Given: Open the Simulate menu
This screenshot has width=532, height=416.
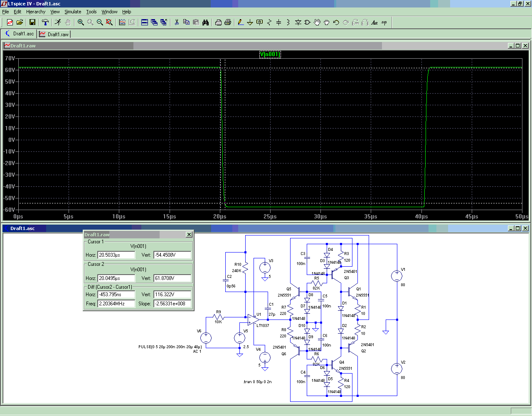Looking at the screenshot, I should pos(73,12).
